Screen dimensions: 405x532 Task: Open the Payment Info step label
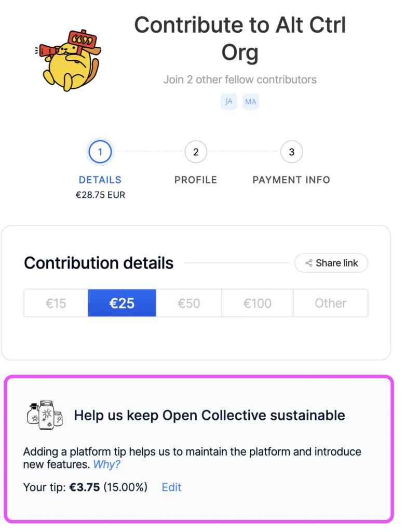pos(291,180)
